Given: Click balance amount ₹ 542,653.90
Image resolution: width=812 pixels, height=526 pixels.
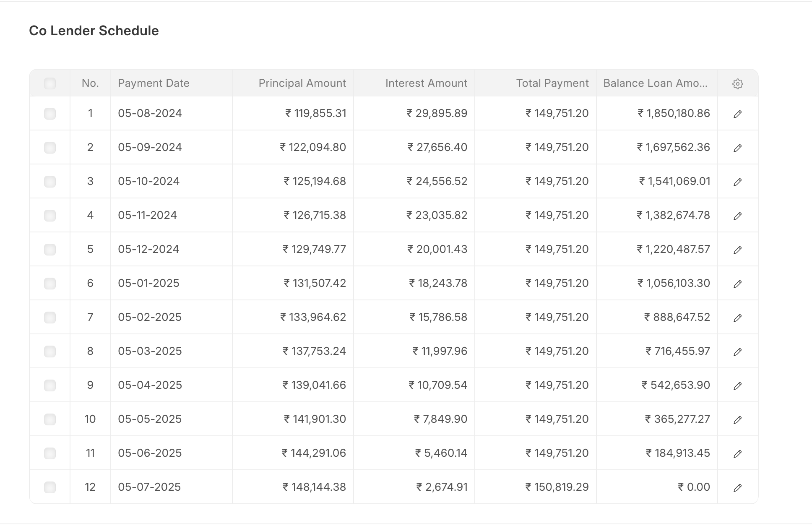Looking at the screenshot, I should (676, 385).
